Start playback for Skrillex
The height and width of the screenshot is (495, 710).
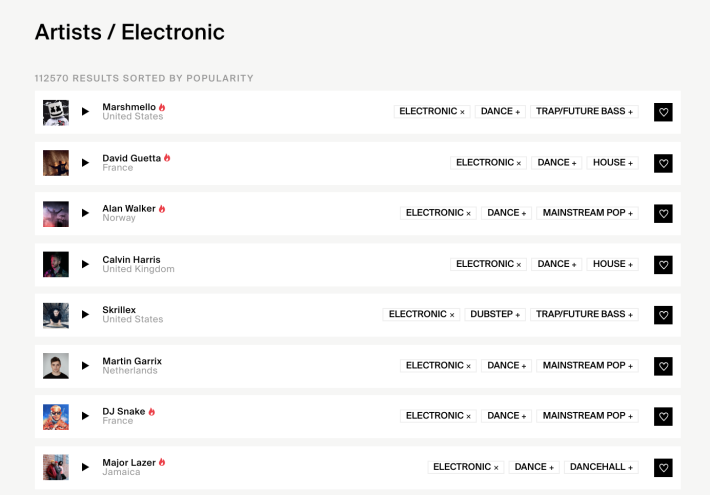click(85, 314)
